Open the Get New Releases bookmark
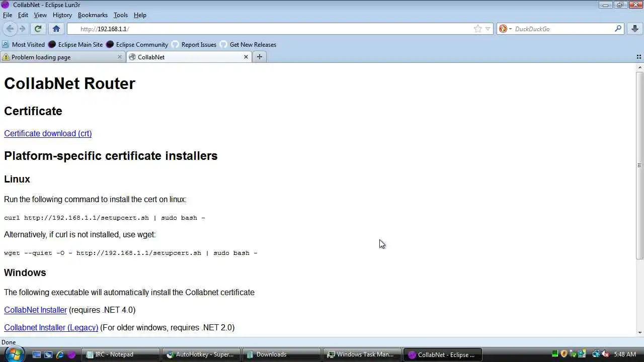The height and width of the screenshot is (362, 644). (x=248, y=44)
